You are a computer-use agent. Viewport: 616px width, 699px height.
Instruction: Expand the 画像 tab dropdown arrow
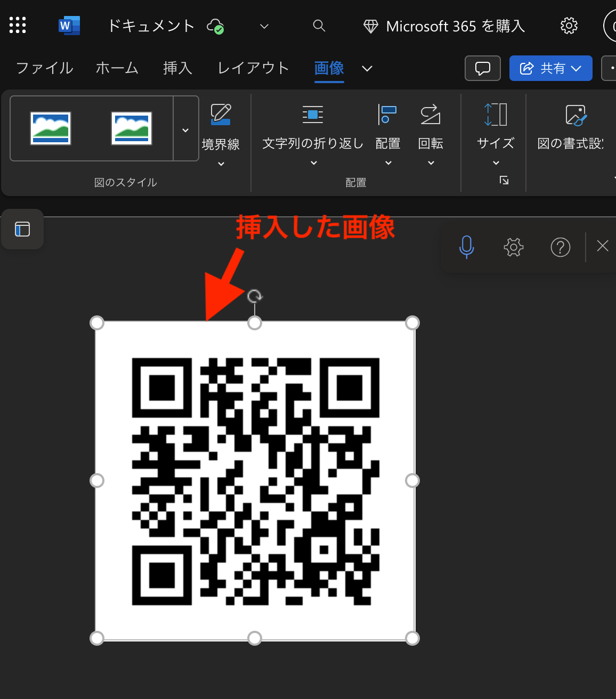coord(367,69)
